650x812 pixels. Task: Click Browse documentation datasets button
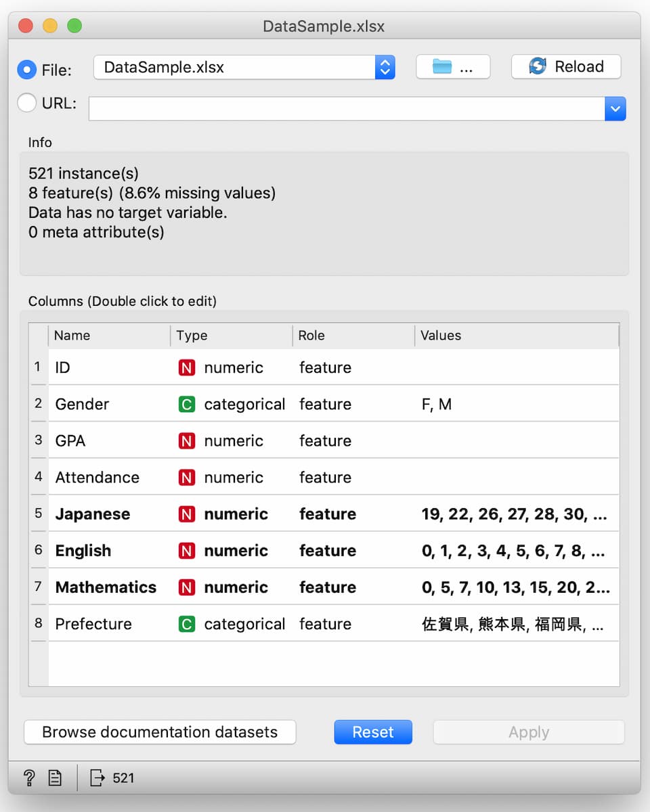click(x=160, y=732)
